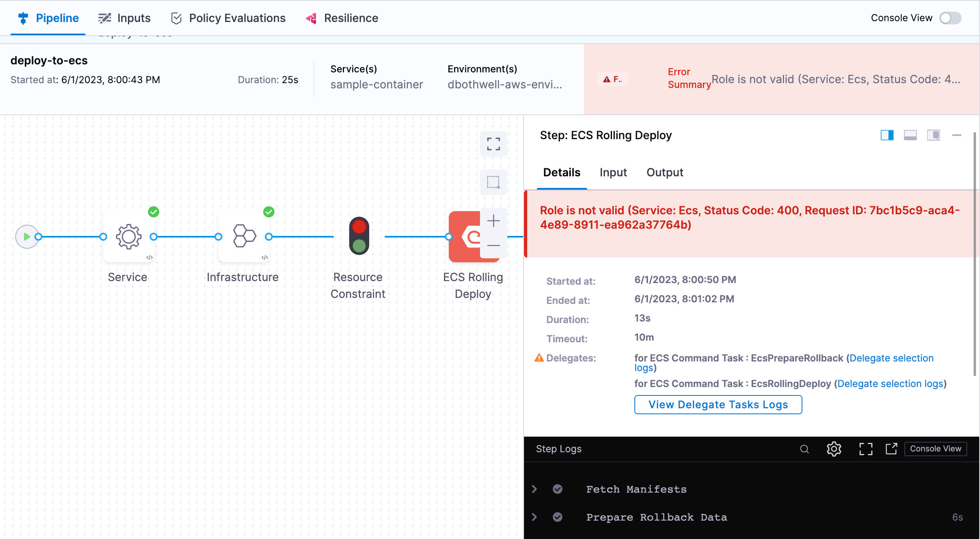Screen dimensions: 980x539
Task: Dock step details panel to right
Action: coord(887,135)
